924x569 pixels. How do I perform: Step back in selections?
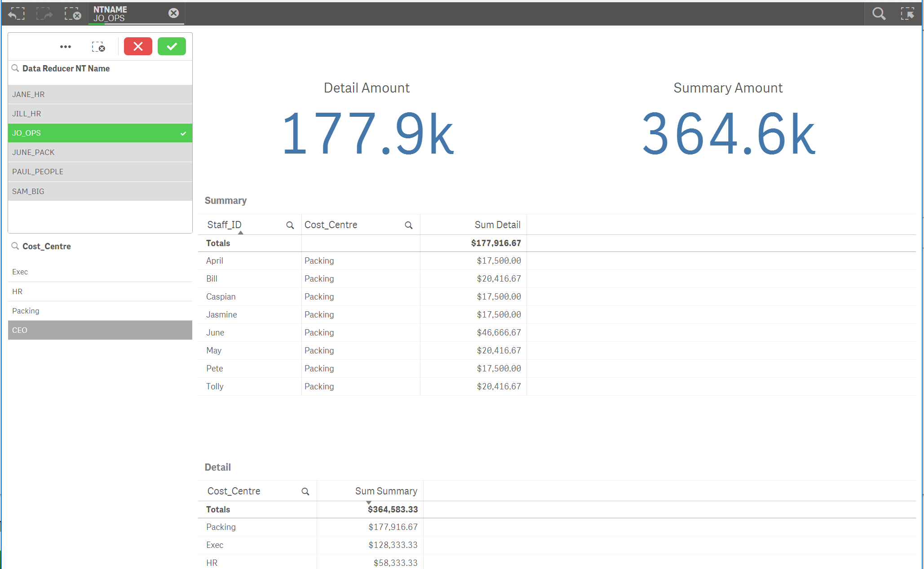coord(17,13)
